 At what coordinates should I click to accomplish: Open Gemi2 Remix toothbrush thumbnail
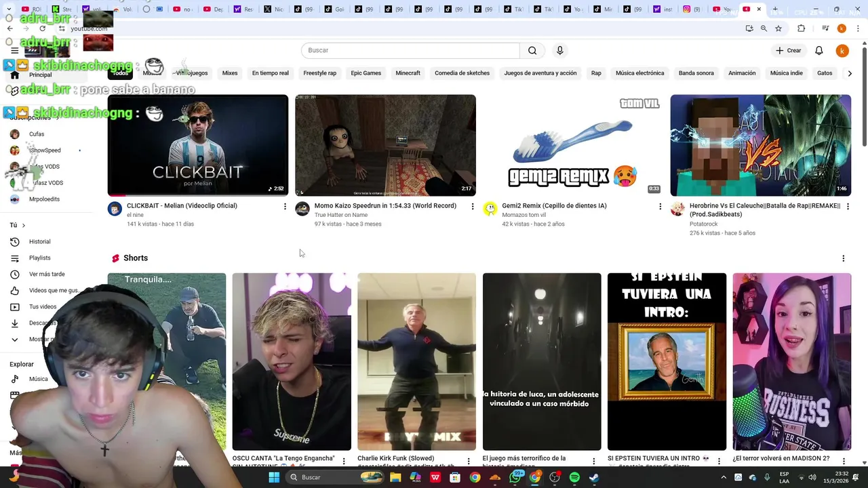point(573,145)
